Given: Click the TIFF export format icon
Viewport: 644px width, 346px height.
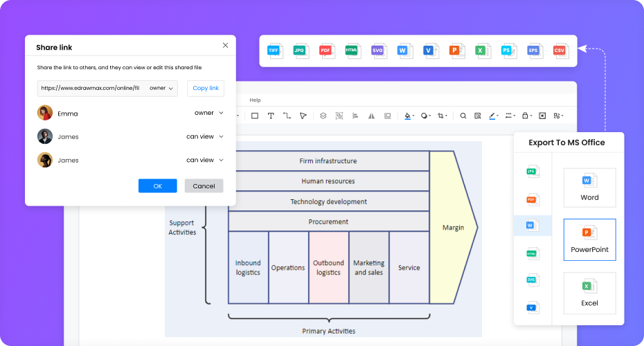Looking at the screenshot, I should 276,51.
